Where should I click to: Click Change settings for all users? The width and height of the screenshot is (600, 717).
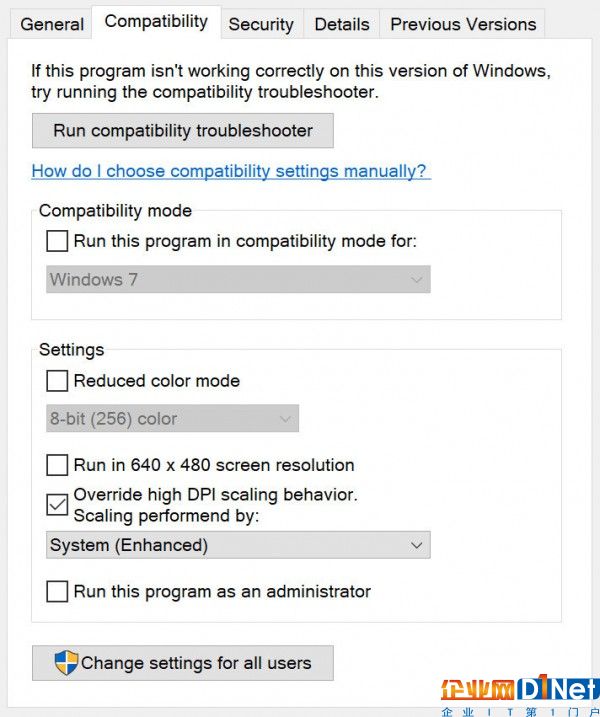click(183, 663)
